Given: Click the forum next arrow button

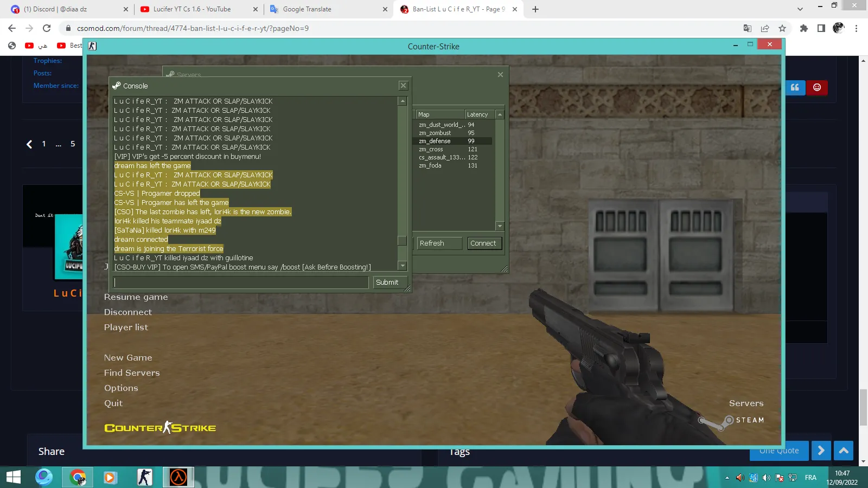Looking at the screenshot, I should tap(821, 451).
